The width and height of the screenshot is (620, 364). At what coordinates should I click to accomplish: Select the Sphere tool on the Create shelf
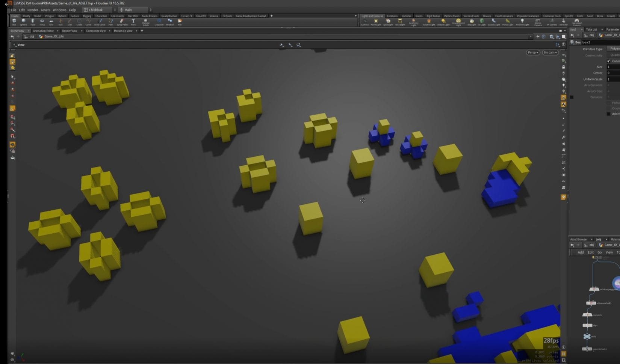tap(23, 21)
